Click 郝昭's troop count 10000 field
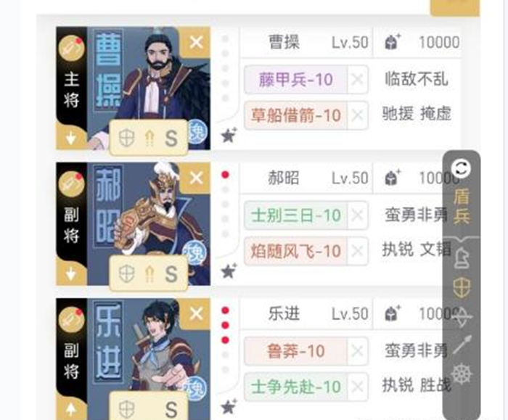Image resolution: width=508 pixels, height=420 pixels. [x=438, y=178]
